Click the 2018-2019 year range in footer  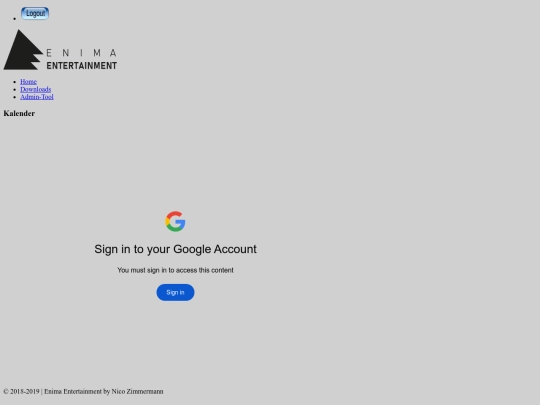click(x=25, y=392)
